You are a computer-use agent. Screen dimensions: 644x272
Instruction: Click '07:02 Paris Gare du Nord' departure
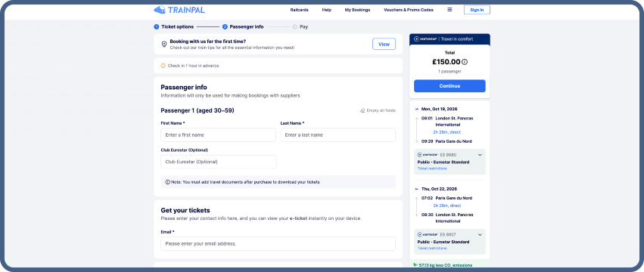point(446,198)
